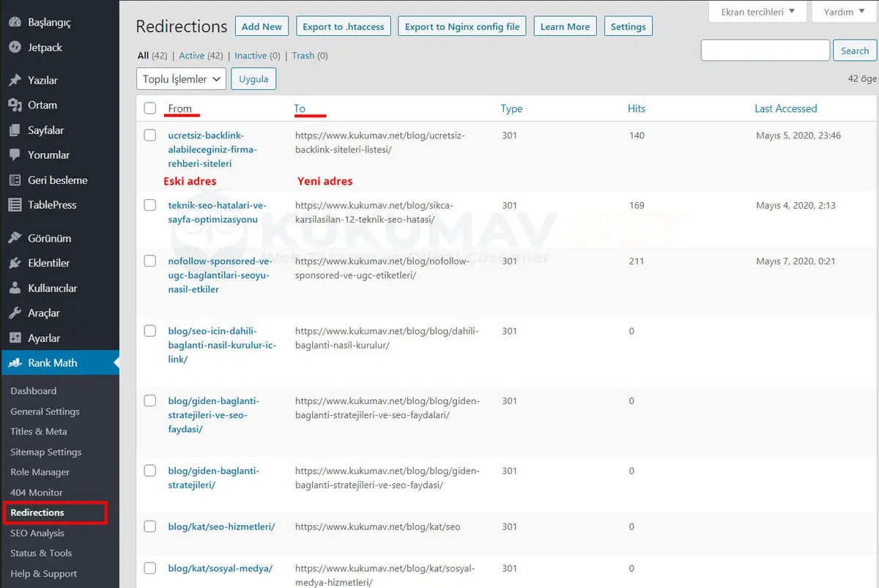Click the date Mayıs 5, 2020, 23:46
Screen dimensions: 879x588
point(798,135)
